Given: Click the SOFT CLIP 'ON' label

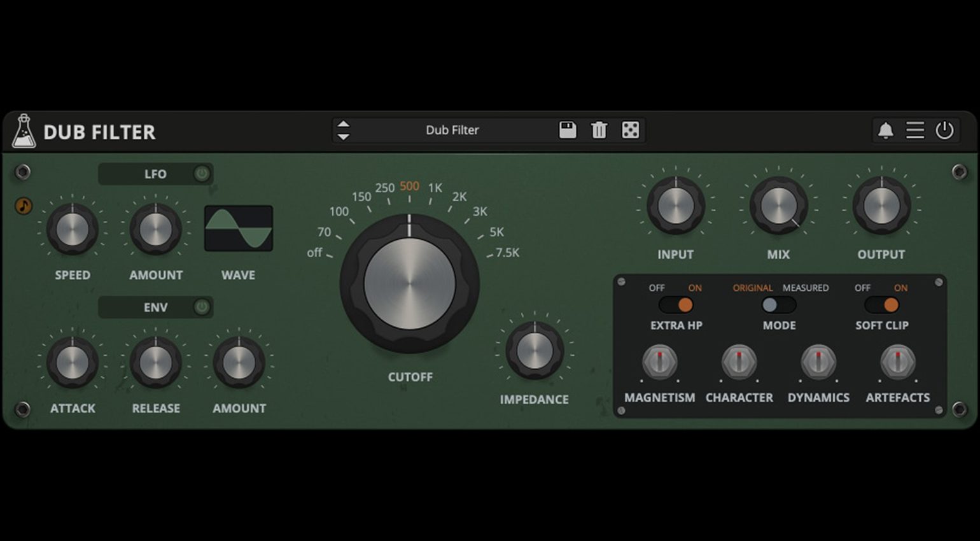Looking at the screenshot, I should point(900,288).
